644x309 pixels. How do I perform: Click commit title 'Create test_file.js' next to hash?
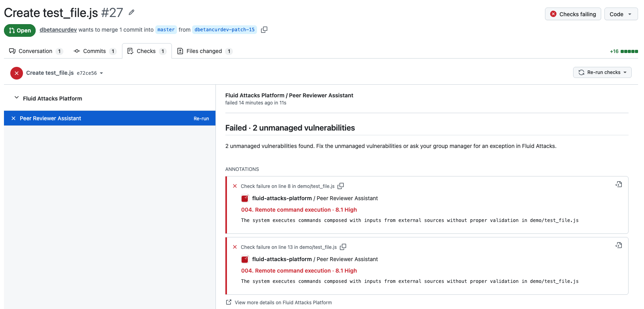coord(50,73)
